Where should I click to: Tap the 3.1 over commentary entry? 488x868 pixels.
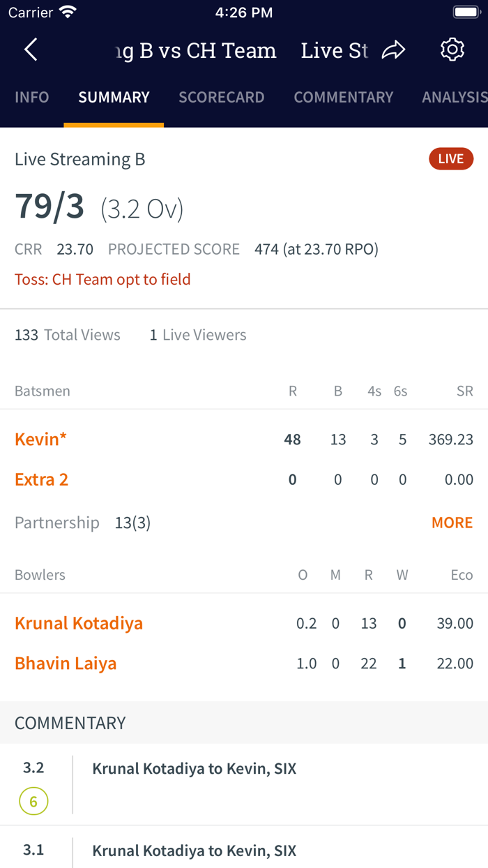pos(195,851)
